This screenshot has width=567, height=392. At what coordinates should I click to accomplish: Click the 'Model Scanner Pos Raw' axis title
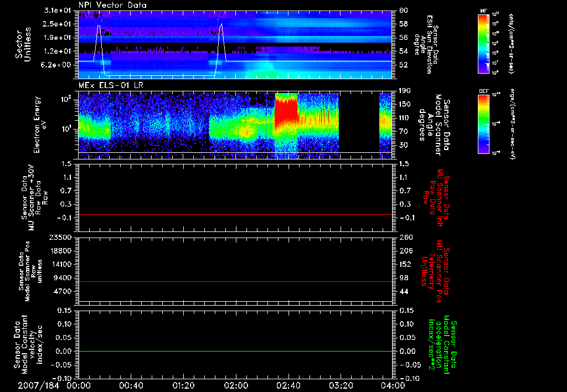pyautogui.click(x=31, y=271)
